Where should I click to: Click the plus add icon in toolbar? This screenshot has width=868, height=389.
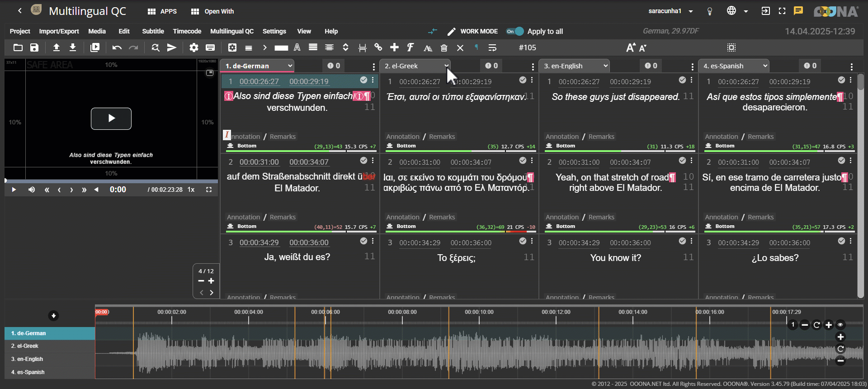point(394,47)
